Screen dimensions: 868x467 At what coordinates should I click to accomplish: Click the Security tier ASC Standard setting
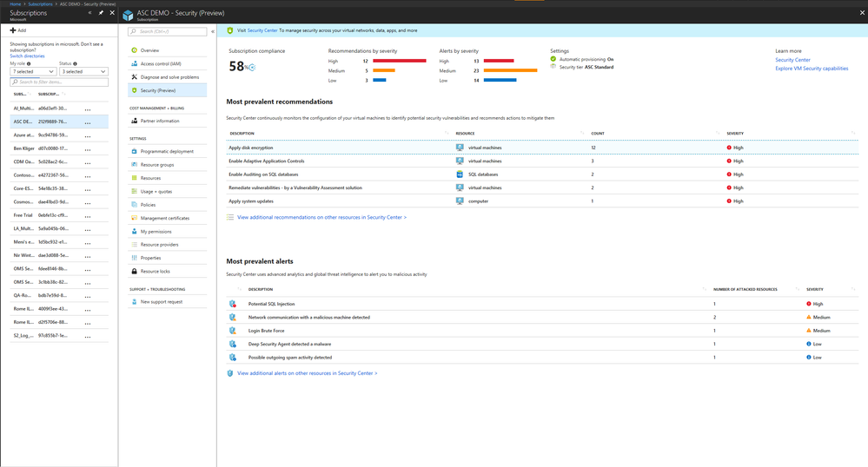coord(586,67)
